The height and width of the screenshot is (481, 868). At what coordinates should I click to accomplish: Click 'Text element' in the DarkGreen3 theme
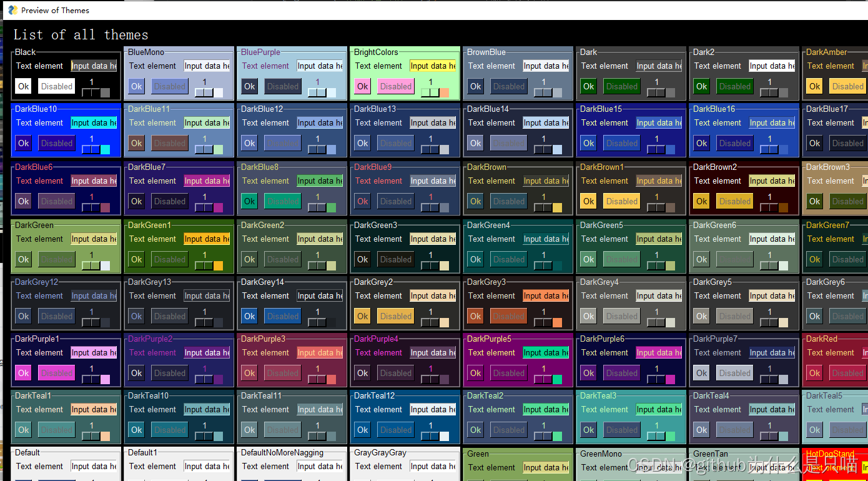(x=379, y=239)
